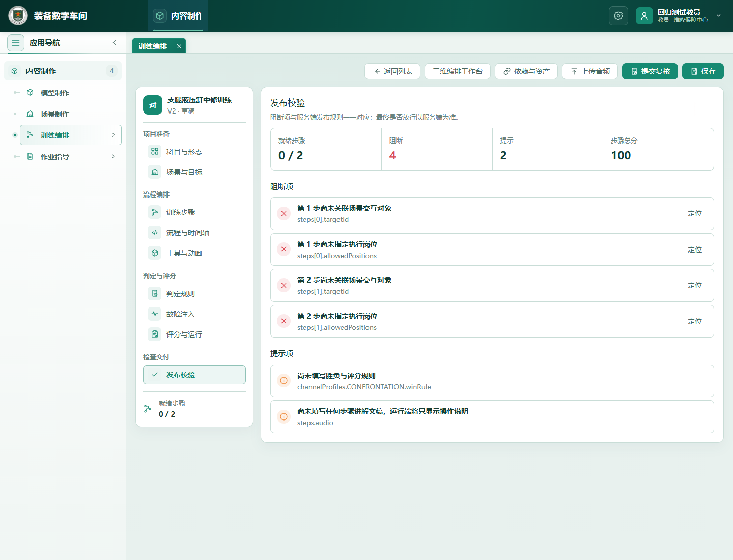
Task: Open 判定规则 via its document icon
Action: [155, 293]
